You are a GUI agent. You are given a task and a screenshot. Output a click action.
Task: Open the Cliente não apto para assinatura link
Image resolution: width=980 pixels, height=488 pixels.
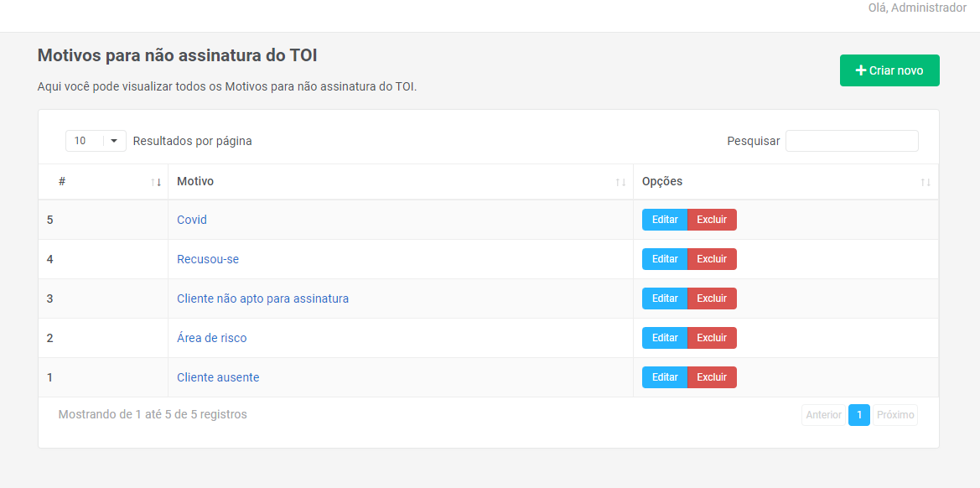[262, 299]
